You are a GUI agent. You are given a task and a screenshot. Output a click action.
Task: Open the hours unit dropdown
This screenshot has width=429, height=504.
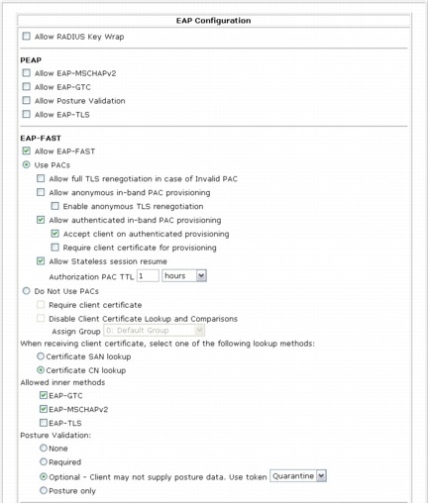(184, 275)
